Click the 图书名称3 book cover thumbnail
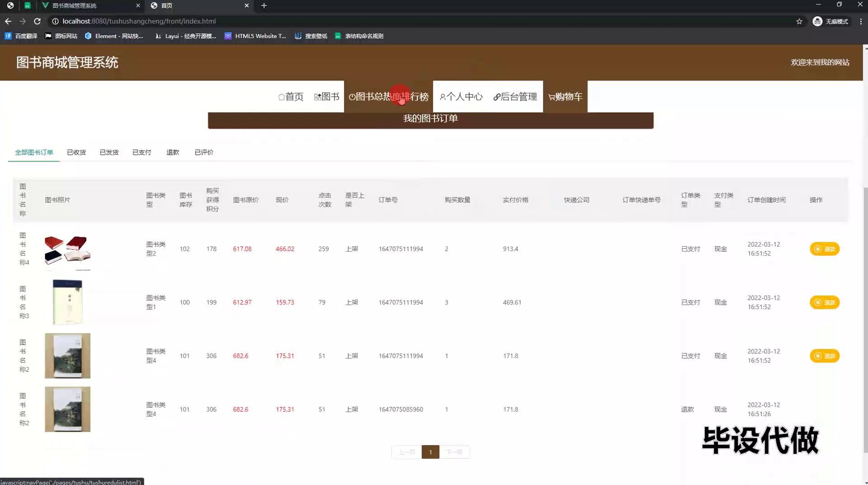 67,302
